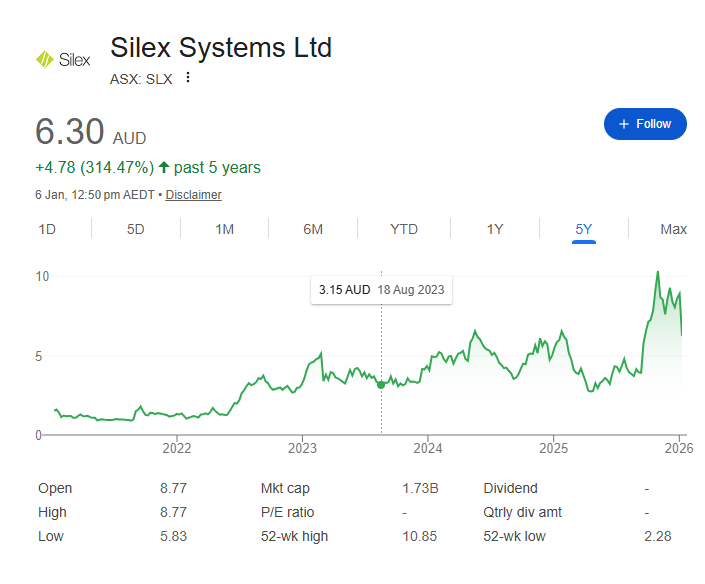
Task: Select the 5D time range tab
Action: (136, 229)
